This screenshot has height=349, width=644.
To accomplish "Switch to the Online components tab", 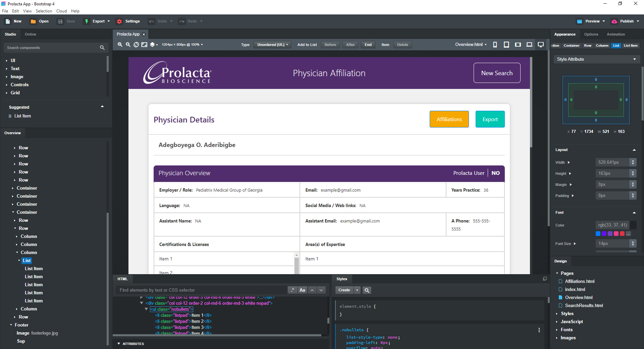I will pyautogui.click(x=31, y=34).
